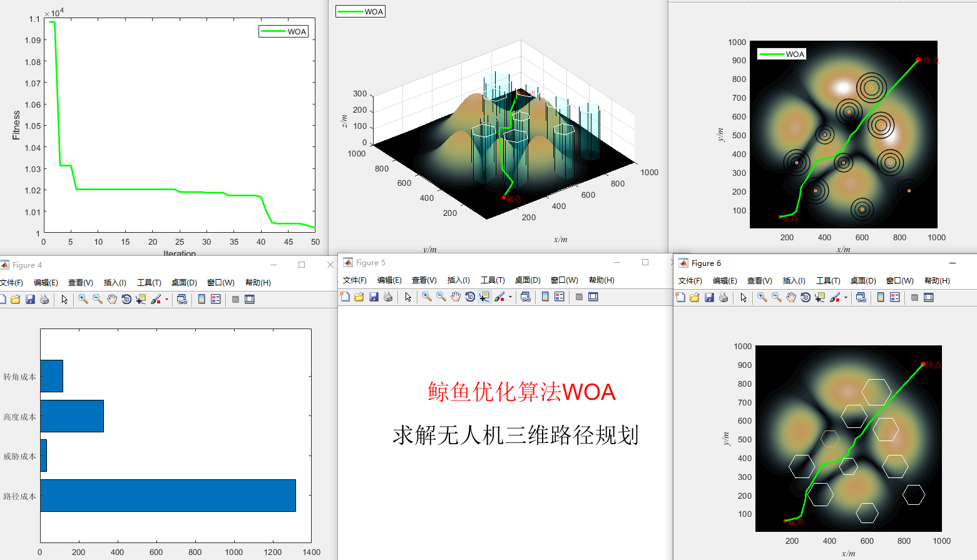The image size is (977, 560).
Task: Print Figure 4 from the toolbar
Action: (x=44, y=300)
